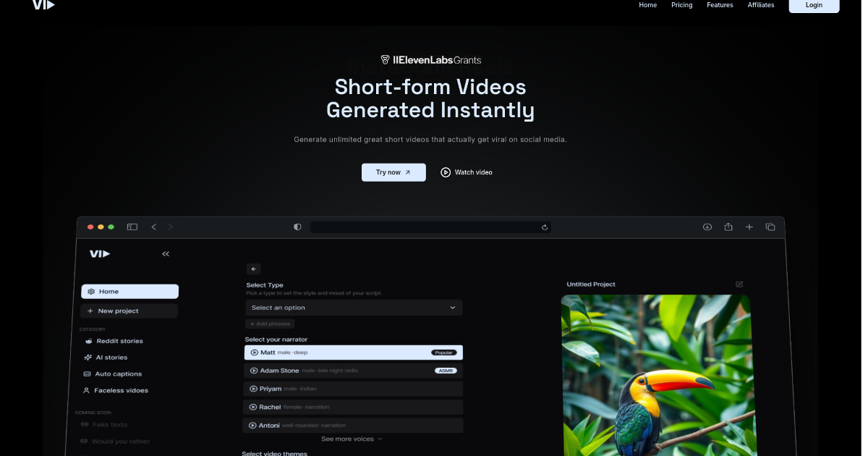Open the Faceless videos category
This screenshot has width=868, height=456.
121,390
